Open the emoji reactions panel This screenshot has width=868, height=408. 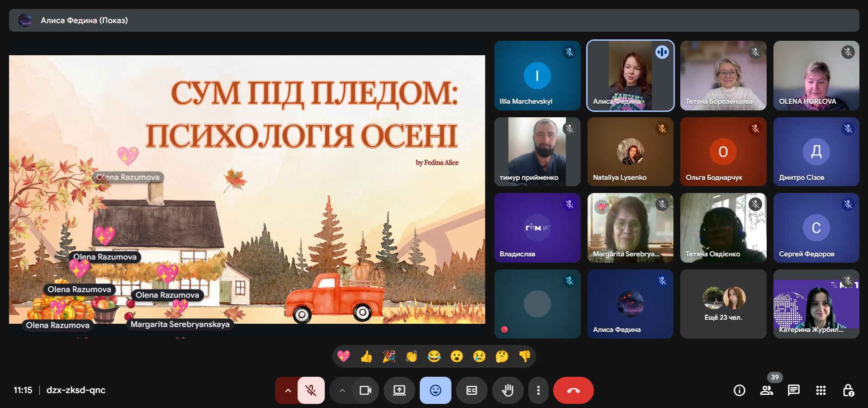[x=435, y=390]
